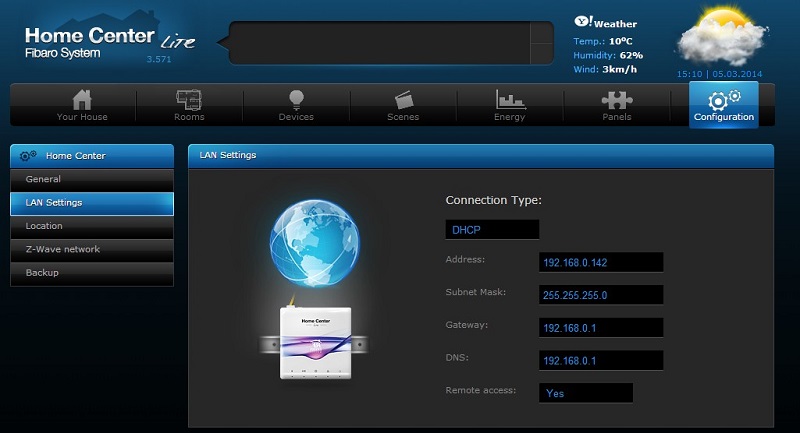
Task: Select the Configuration gears tab
Action: pos(723,105)
